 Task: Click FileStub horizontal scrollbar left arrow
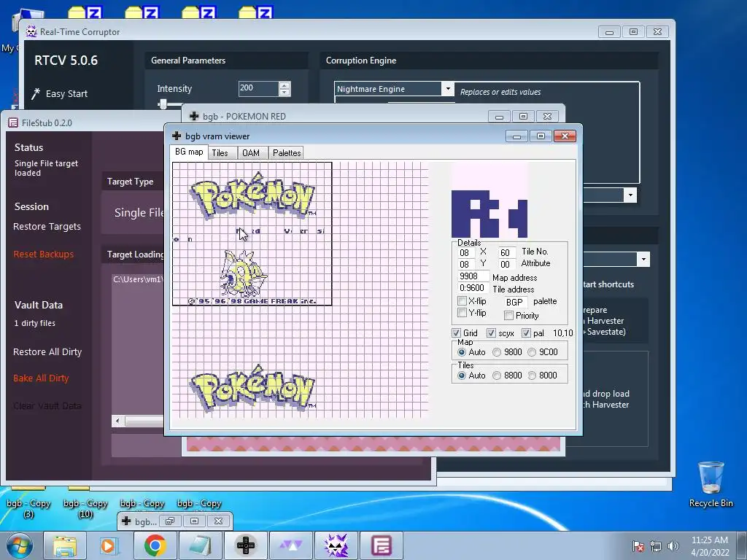coord(117,421)
